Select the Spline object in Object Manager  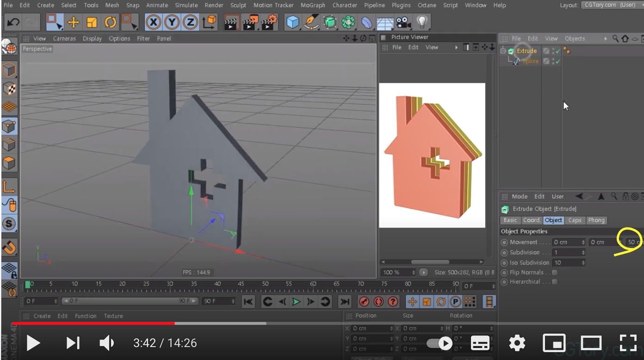(x=531, y=61)
